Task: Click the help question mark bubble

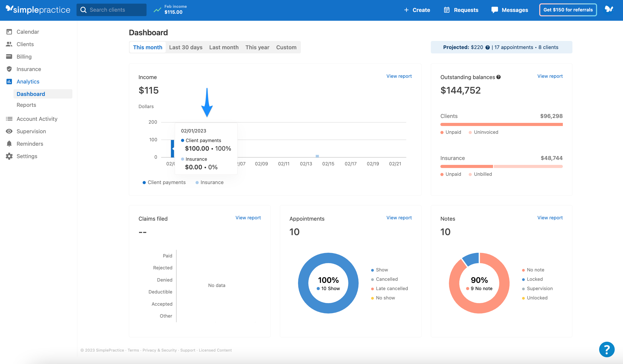Action: [x=607, y=349]
